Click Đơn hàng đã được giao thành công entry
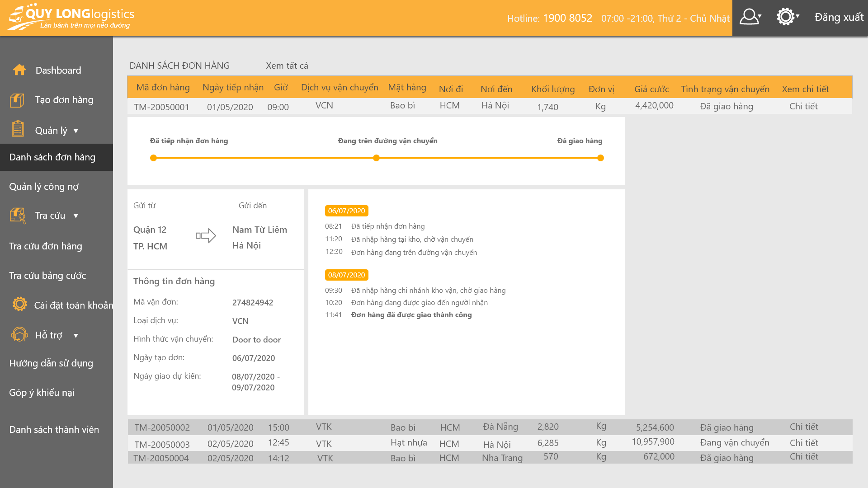 click(411, 315)
